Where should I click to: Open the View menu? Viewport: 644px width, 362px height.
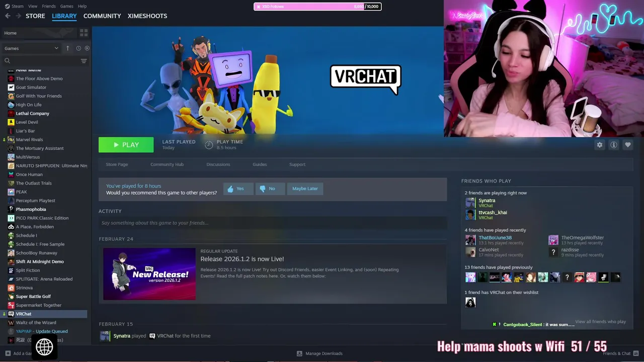coord(33,6)
